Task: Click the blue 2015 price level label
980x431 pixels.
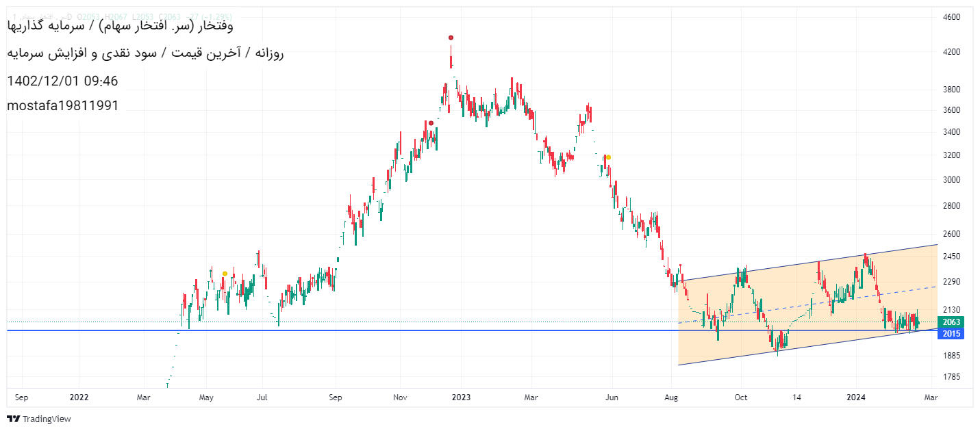Action: point(951,333)
